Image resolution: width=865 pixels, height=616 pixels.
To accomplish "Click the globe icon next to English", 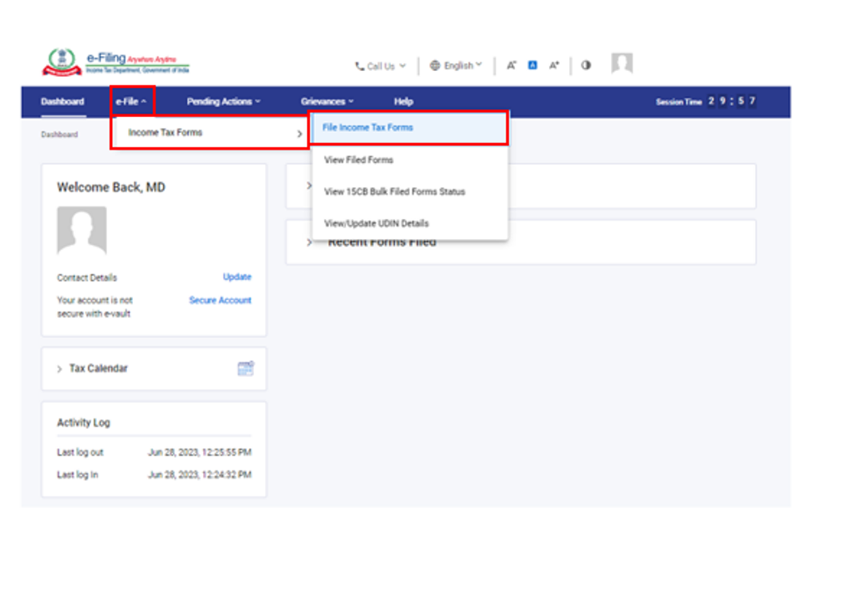I will click(433, 65).
